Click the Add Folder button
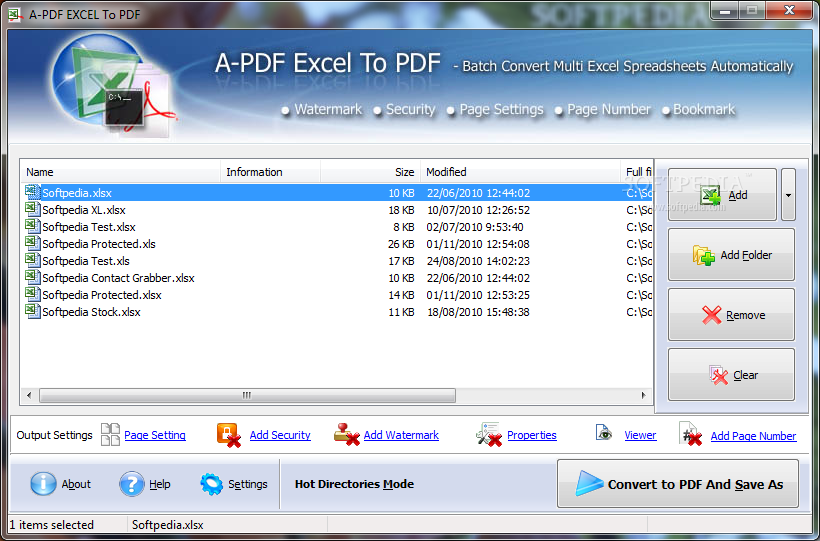This screenshot has height=541, width=820. pyautogui.click(x=731, y=255)
